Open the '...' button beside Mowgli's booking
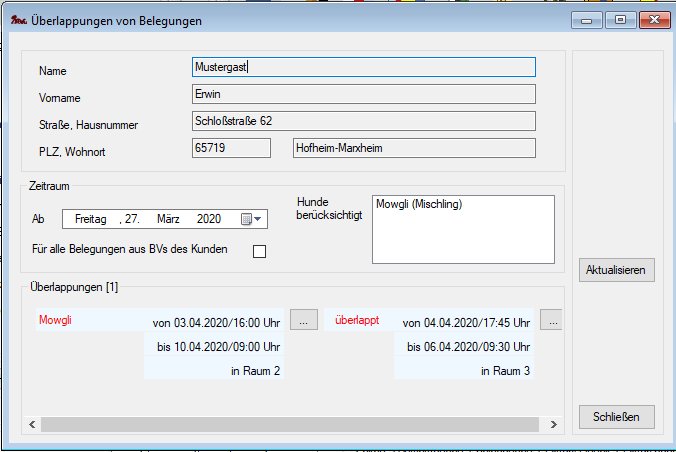This screenshot has height=452, width=676. click(303, 320)
